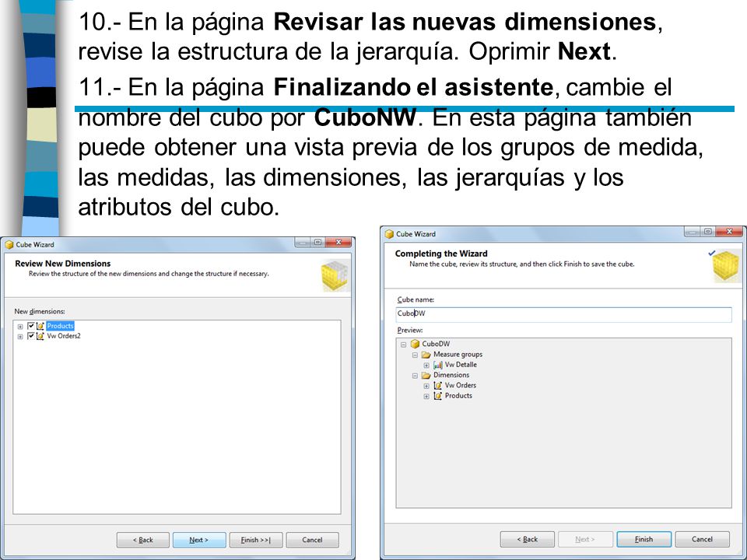This screenshot has height=560, width=747.
Task: Uncheck the Vw Orders2 dimension checkbox
Action: 31,336
